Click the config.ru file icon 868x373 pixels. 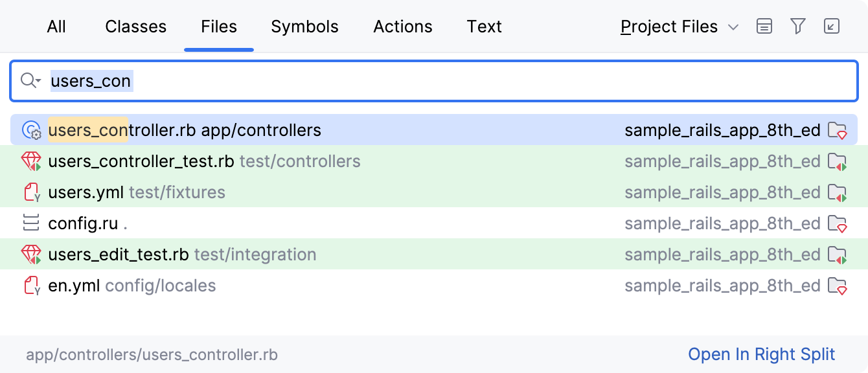pyautogui.click(x=30, y=223)
